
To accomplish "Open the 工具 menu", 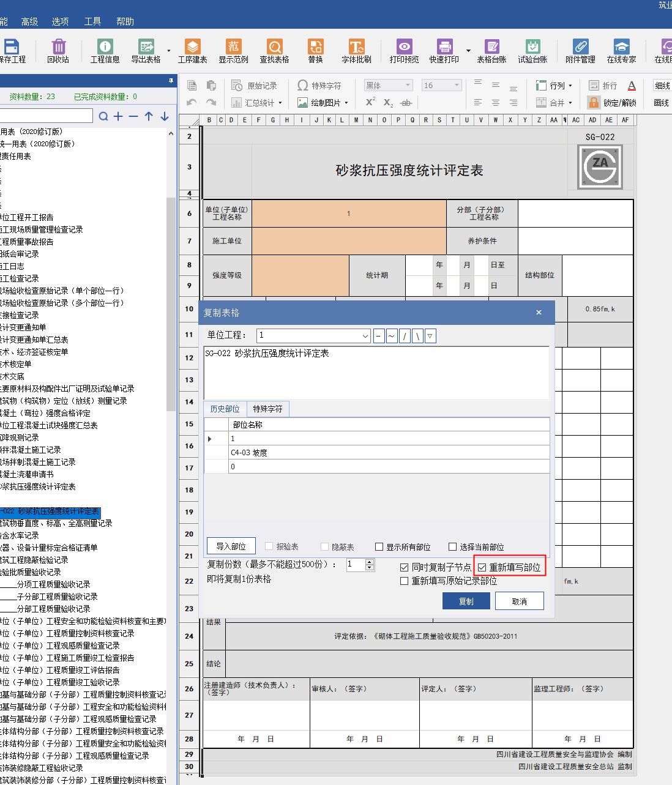I will pos(92,21).
